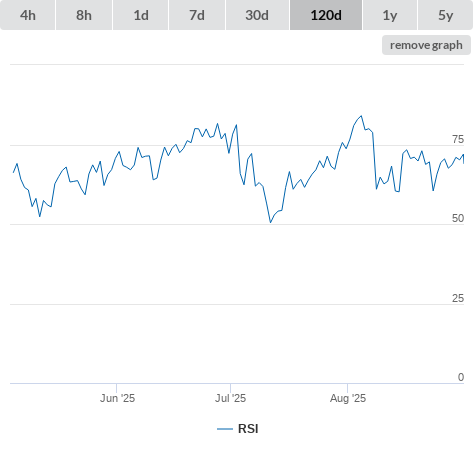
Task: Toggle the RSI series legend label
Action: 248,429
